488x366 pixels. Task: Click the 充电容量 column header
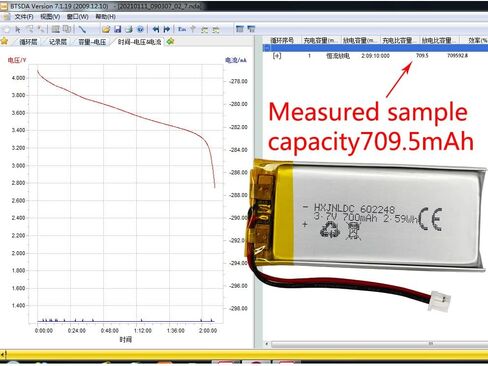(x=320, y=40)
